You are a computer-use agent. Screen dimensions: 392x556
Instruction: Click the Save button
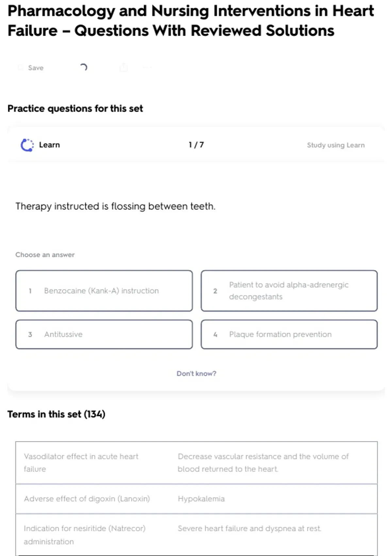tap(36, 68)
